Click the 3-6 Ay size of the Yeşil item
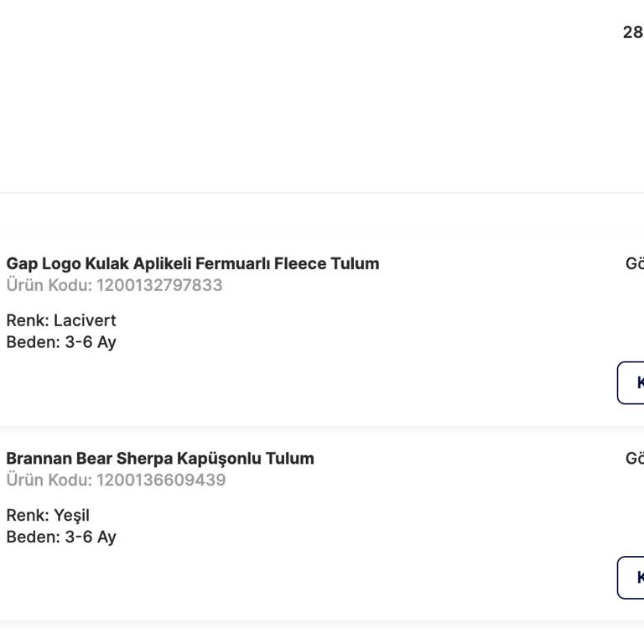This screenshot has height=644, width=644. 91,538
